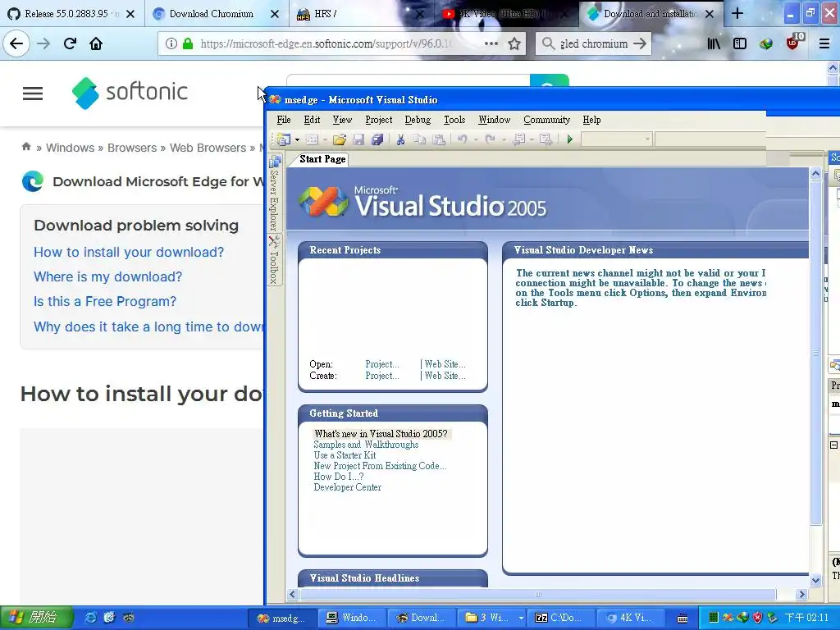Click the Open File folder icon

coord(339,139)
